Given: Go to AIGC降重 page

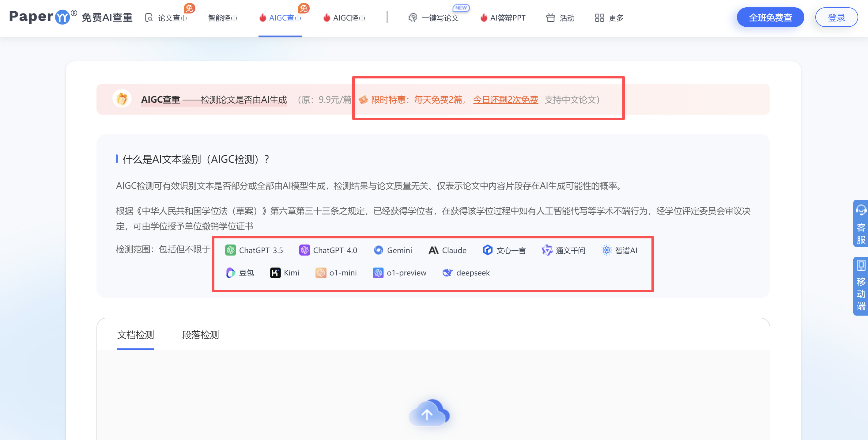Looking at the screenshot, I should click(349, 18).
